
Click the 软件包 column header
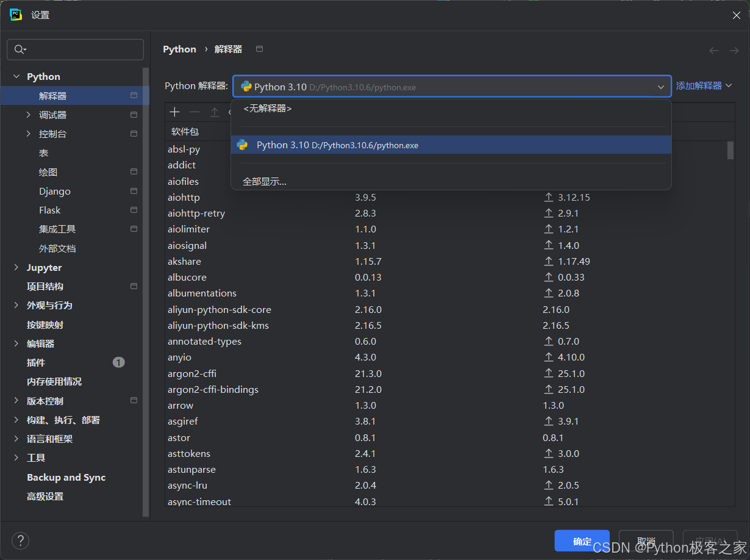tap(185, 131)
